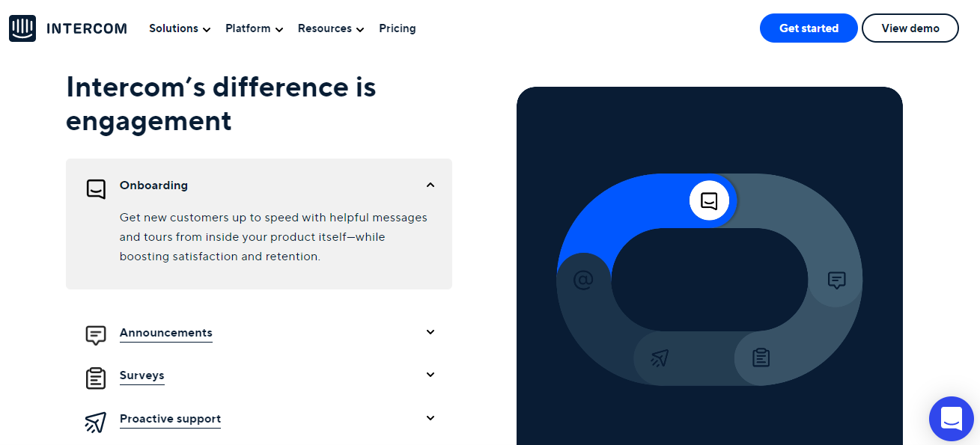Expand the Announcements section chevron
This screenshot has height=445, width=980.
click(x=430, y=332)
